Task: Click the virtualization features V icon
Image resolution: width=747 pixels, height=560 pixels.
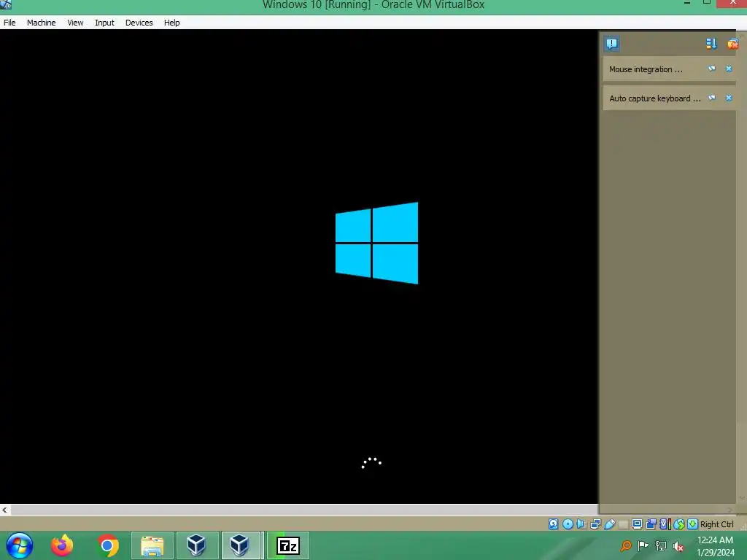Action: click(663, 524)
